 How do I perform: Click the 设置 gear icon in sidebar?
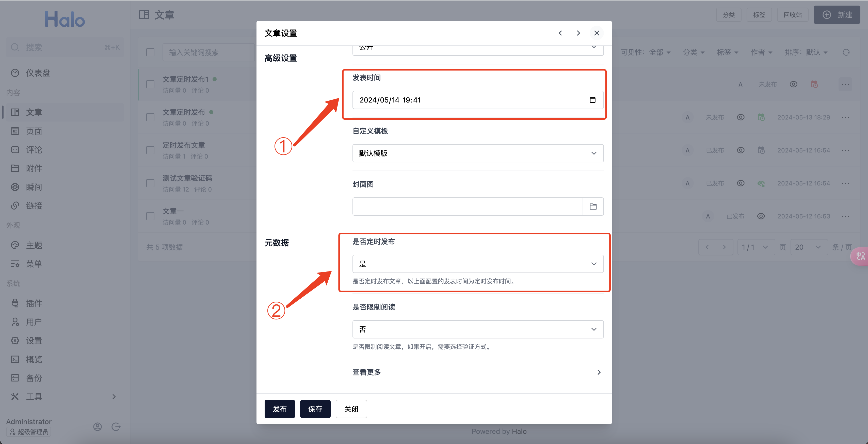tap(15, 341)
